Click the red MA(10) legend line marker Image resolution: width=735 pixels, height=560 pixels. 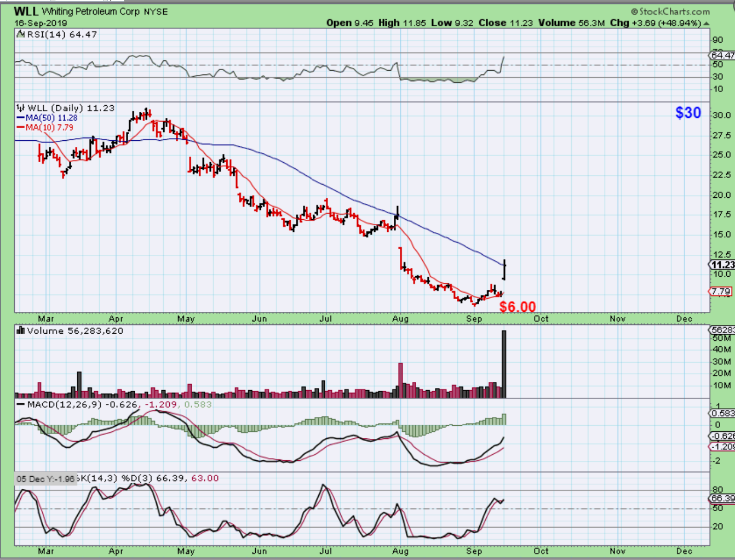[20, 128]
